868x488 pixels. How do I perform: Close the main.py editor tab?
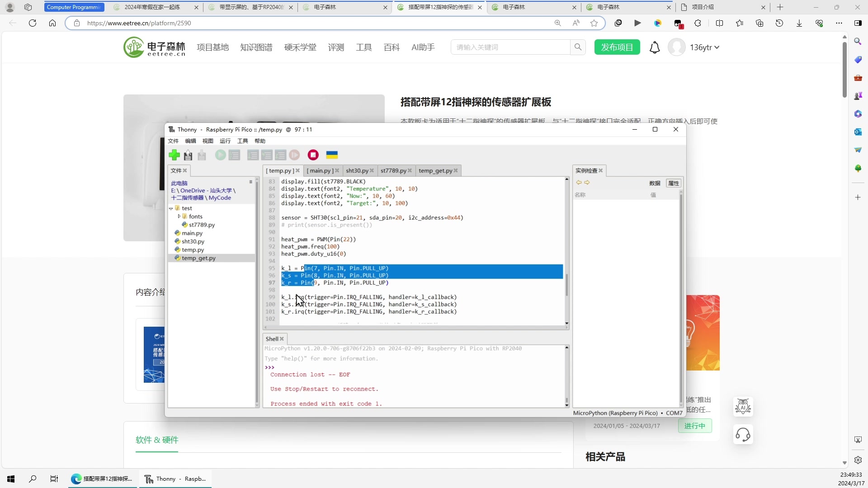337,170
